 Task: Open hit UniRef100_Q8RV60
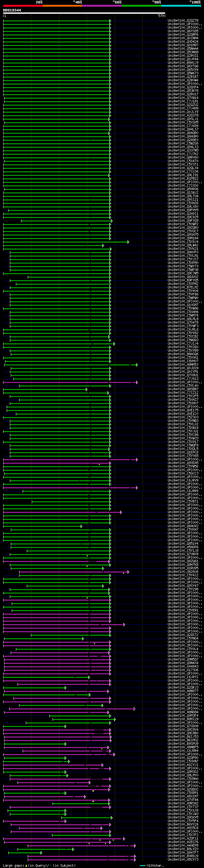tap(183, 157)
